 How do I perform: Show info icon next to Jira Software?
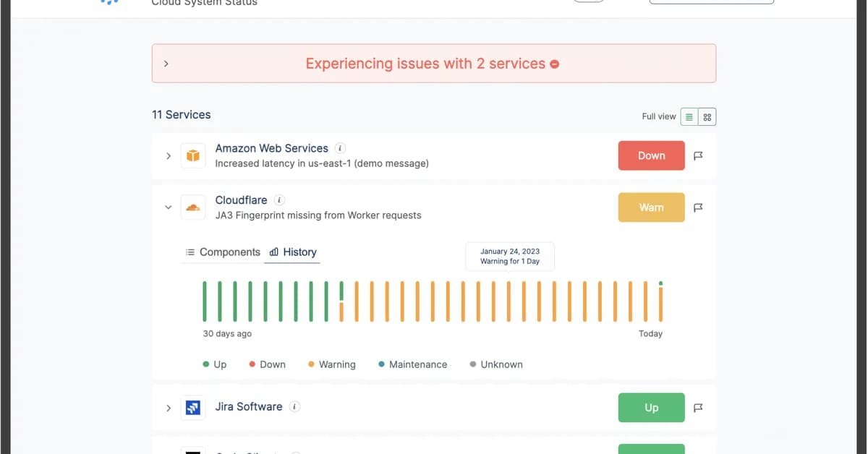tap(294, 407)
